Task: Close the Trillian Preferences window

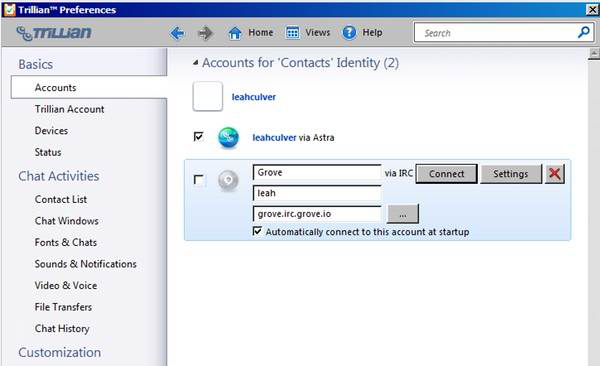Action: (592, 9)
